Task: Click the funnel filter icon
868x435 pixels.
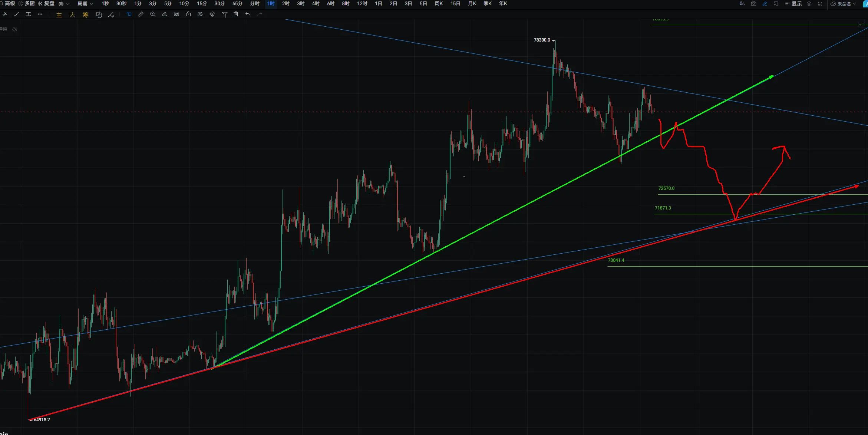Action: click(x=224, y=14)
